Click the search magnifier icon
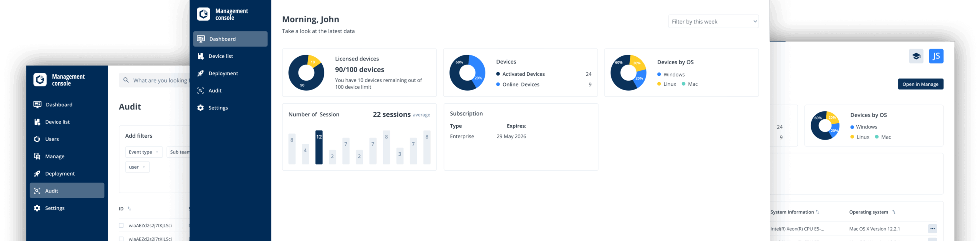 click(x=126, y=80)
